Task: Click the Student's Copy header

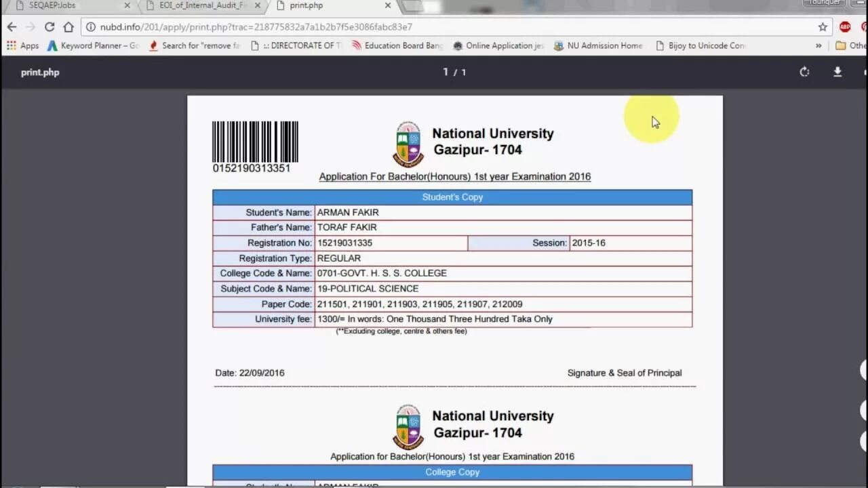Action: (452, 197)
